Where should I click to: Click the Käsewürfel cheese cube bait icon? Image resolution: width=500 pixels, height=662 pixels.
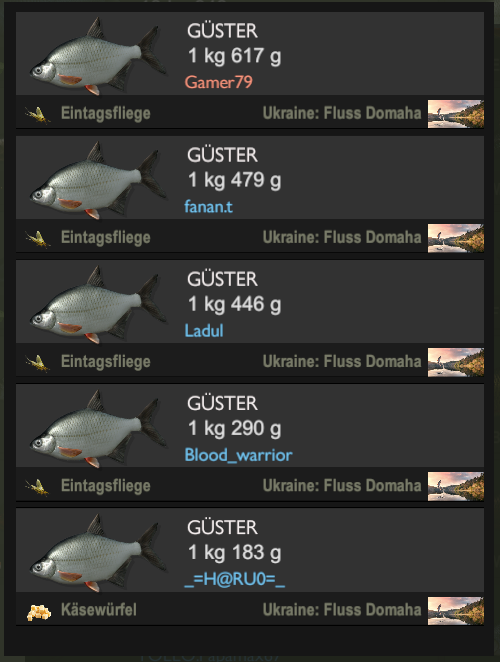tap(39, 612)
